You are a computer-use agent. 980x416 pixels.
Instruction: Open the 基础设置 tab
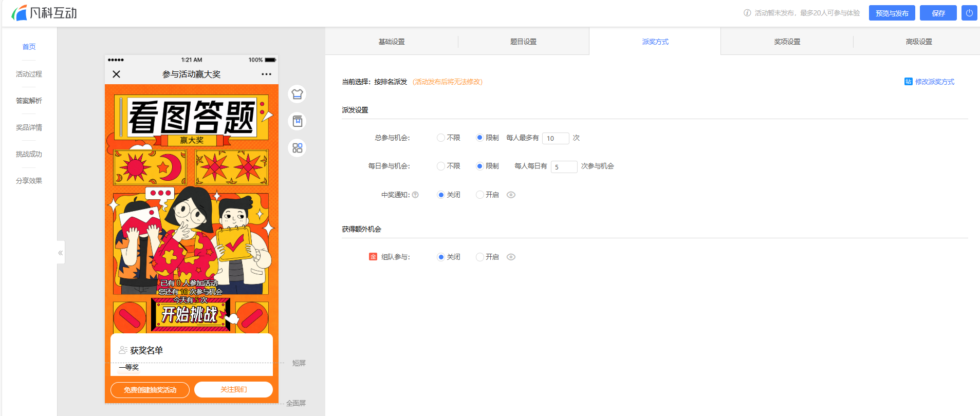point(392,42)
